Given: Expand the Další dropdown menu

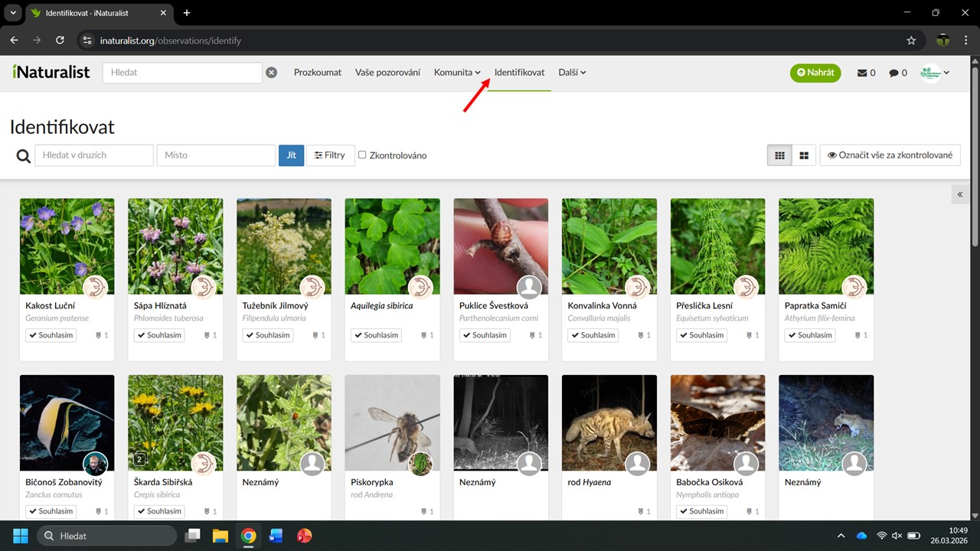Looking at the screenshot, I should pos(572,73).
